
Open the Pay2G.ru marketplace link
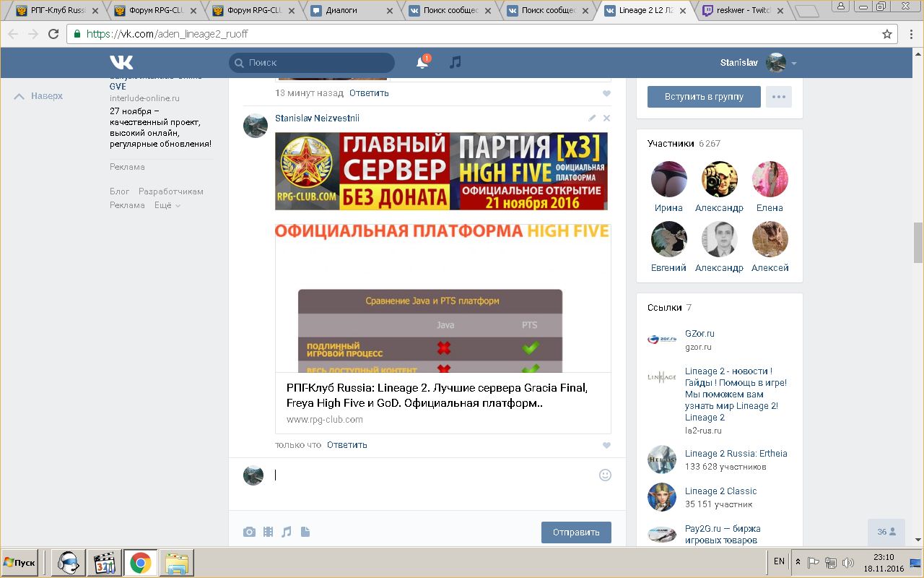tap(723, 535)
